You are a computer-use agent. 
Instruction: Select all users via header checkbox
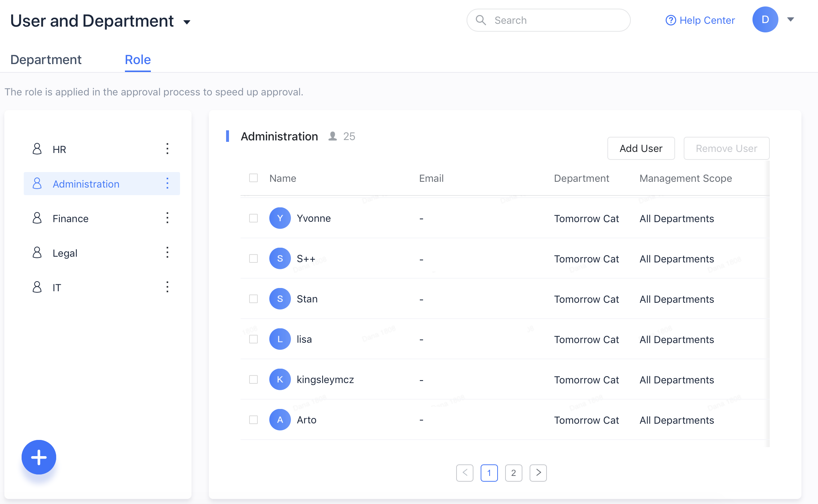coord(253,178)
